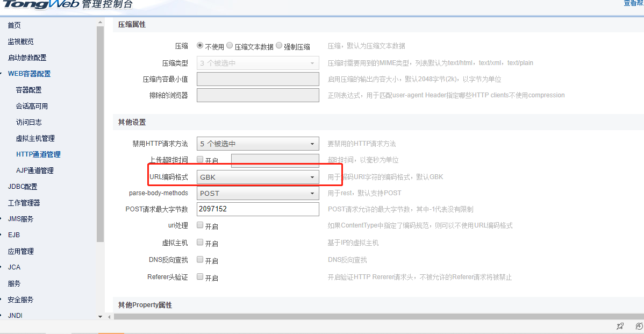Select the 强制压缩 radio button
The width and height of the screenshot is (644, 334).
pyautogui.click(x=279, y=46)
